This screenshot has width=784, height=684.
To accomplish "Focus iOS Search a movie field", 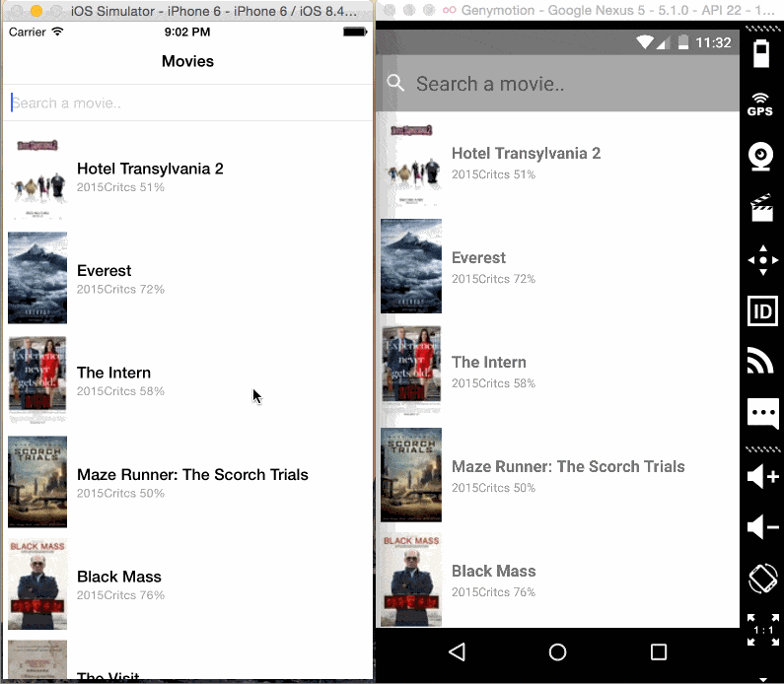I will coord(187,103).
